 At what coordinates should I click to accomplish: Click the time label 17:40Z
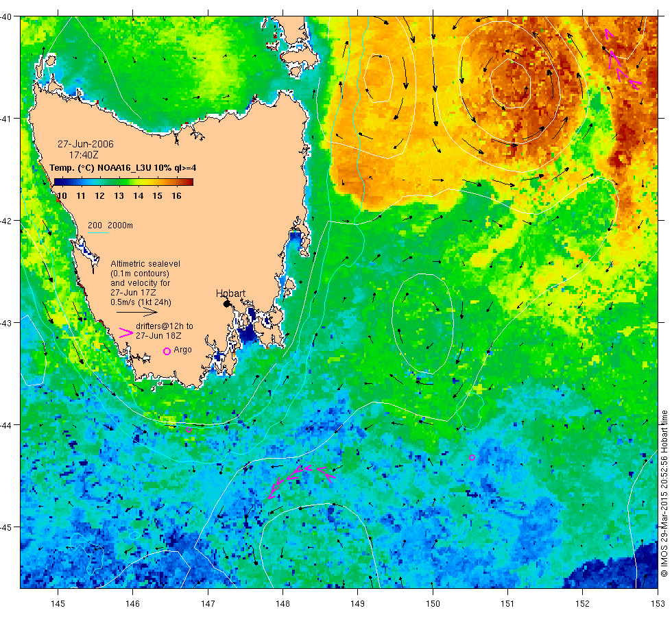pos(84,155)
